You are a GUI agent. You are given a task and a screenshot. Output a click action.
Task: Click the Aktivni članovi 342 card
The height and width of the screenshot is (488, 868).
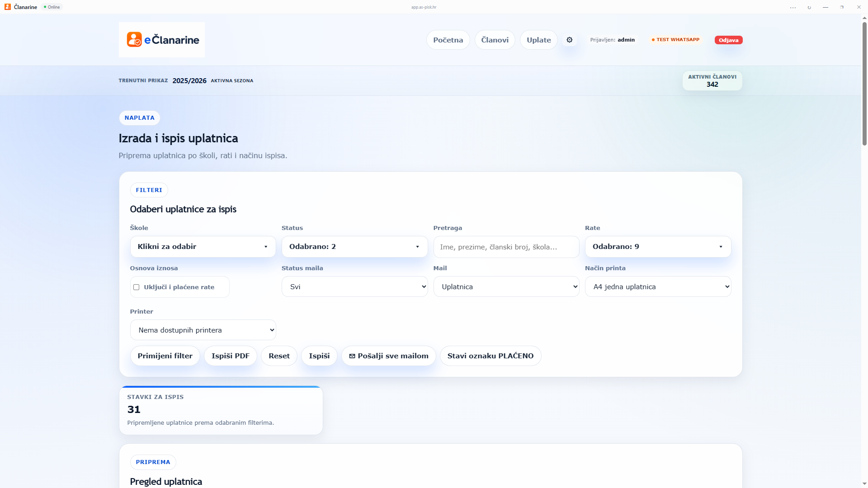point(712,81)
